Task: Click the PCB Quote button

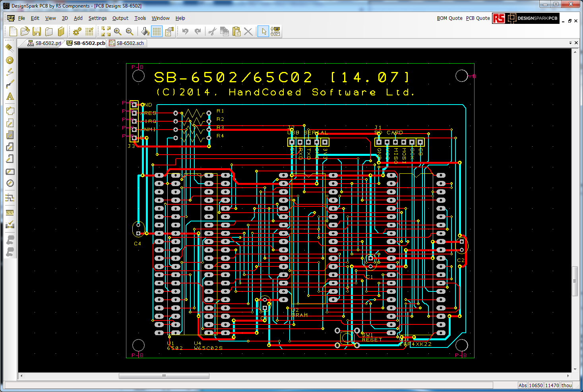Action: tap(478, 18)
